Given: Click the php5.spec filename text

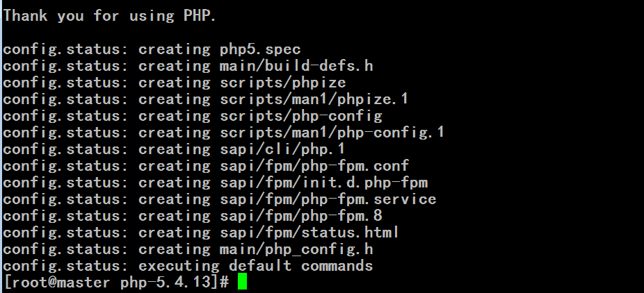Looking at the screenshot, I should [x=255, y=49].
